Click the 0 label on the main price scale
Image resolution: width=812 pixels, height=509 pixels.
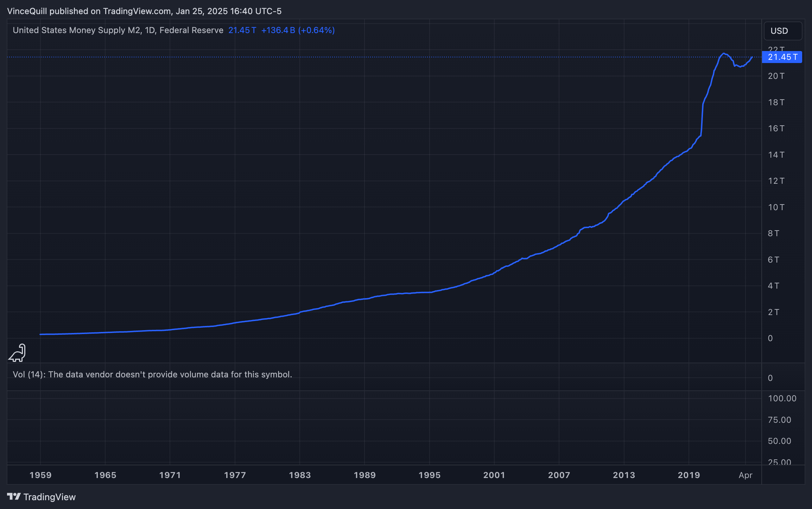pos(770,338)
